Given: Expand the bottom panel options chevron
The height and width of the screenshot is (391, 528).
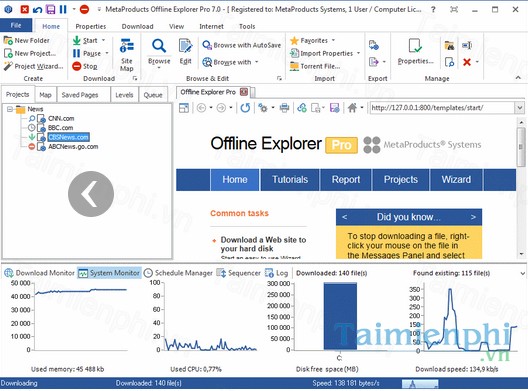Looking at the screenshot, I should pos(522,273).
